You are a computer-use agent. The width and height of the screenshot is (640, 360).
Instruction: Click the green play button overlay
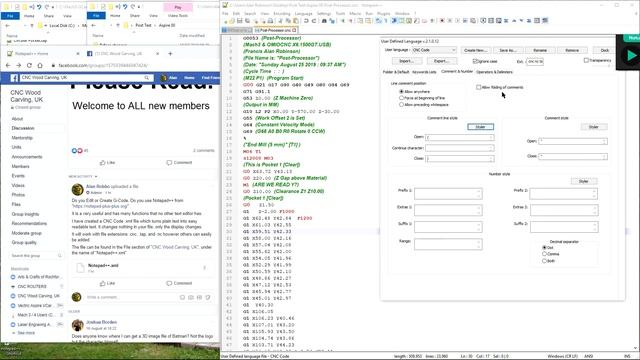click(631, 55)
